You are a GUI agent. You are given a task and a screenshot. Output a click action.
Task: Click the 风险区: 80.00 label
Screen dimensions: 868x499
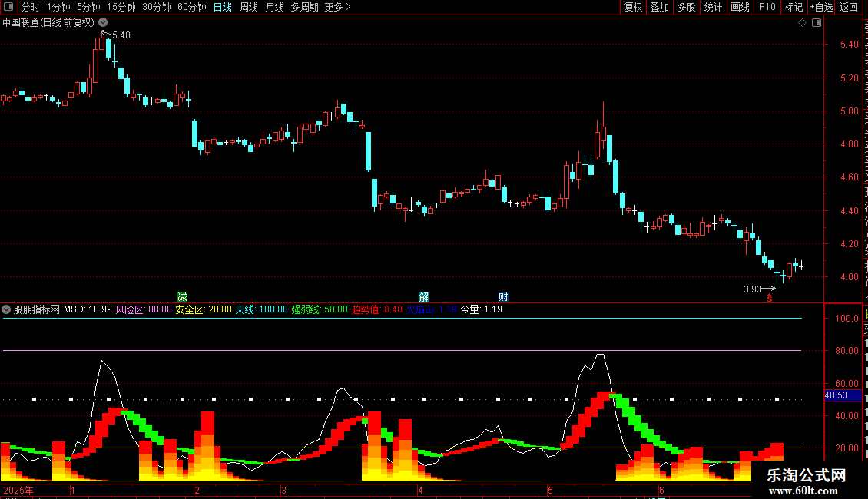coord(144,310)
